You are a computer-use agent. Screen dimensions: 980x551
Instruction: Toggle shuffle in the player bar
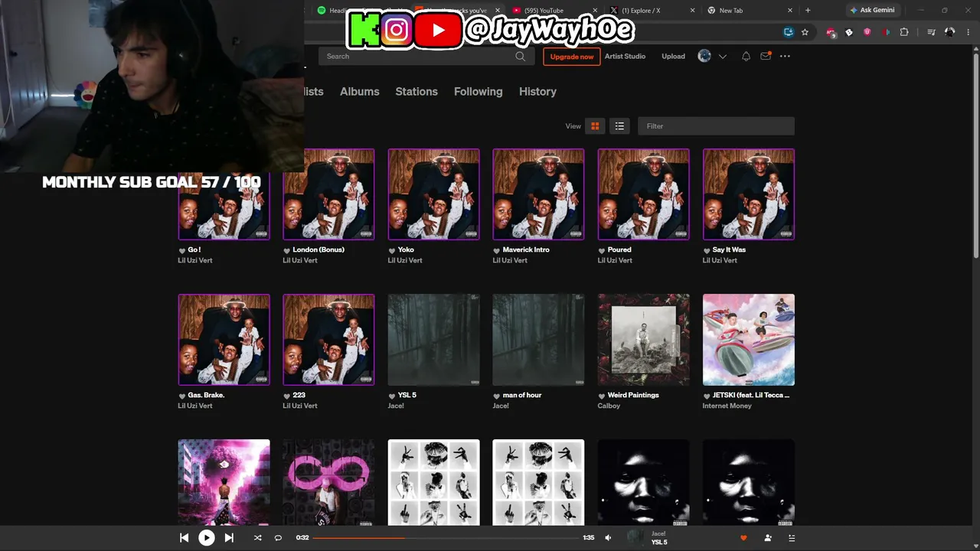click(257, 538)
